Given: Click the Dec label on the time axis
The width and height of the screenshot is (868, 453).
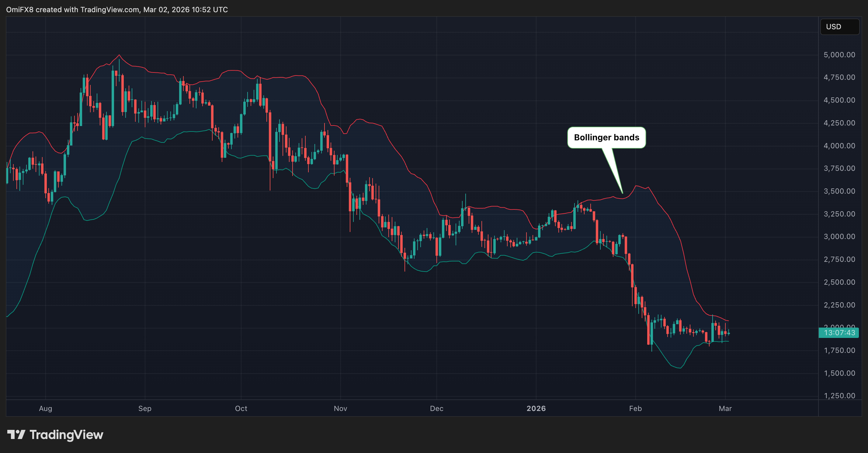Looking at the screenshot, I should pyautogui.click(x=437, y=409).
